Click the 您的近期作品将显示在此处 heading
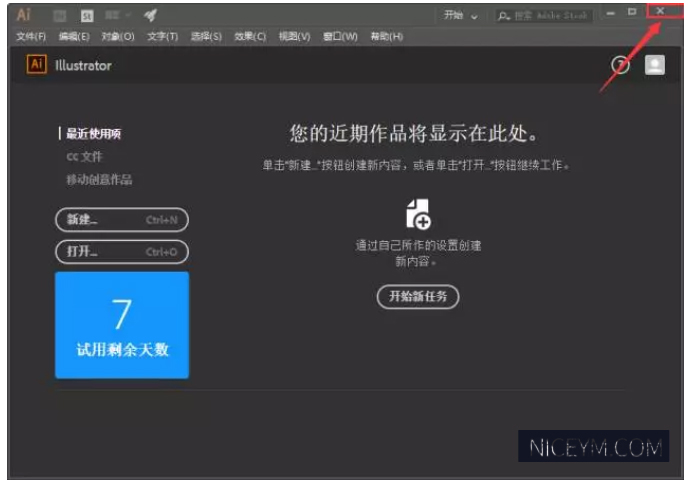Screen dimensions: 691x487 point(413,133)
